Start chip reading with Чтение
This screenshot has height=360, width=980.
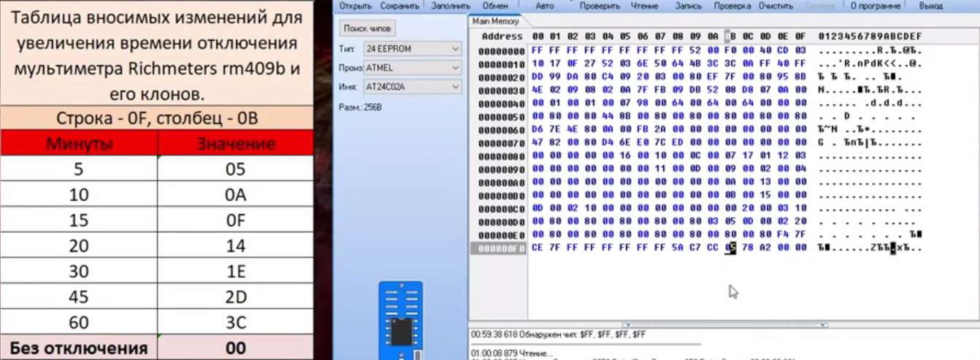[x=645, y=5]
